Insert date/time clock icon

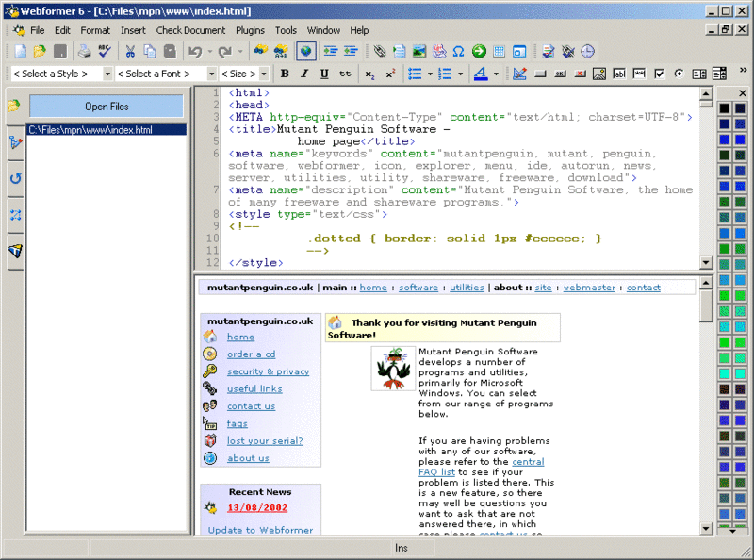click(x=587, y=51)
